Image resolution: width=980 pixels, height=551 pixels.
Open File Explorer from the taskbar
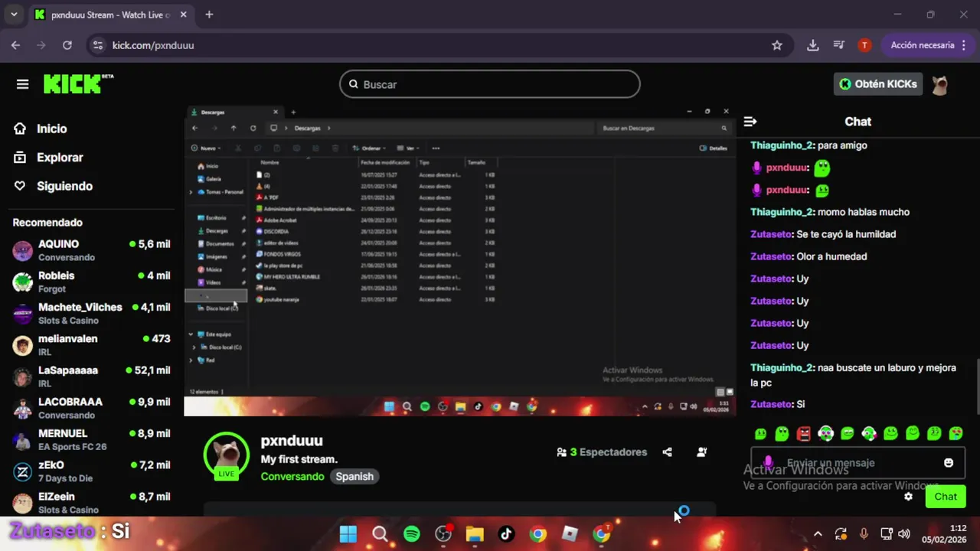point(475,534)
